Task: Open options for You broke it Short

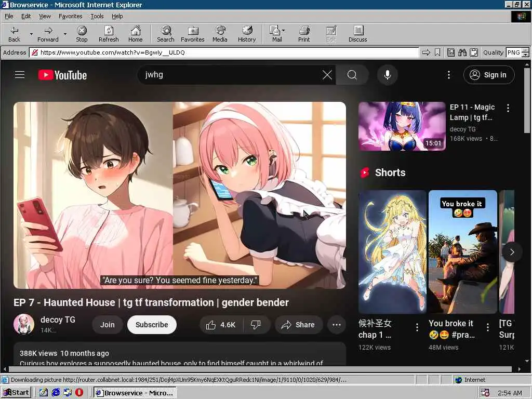Action: 487,327
